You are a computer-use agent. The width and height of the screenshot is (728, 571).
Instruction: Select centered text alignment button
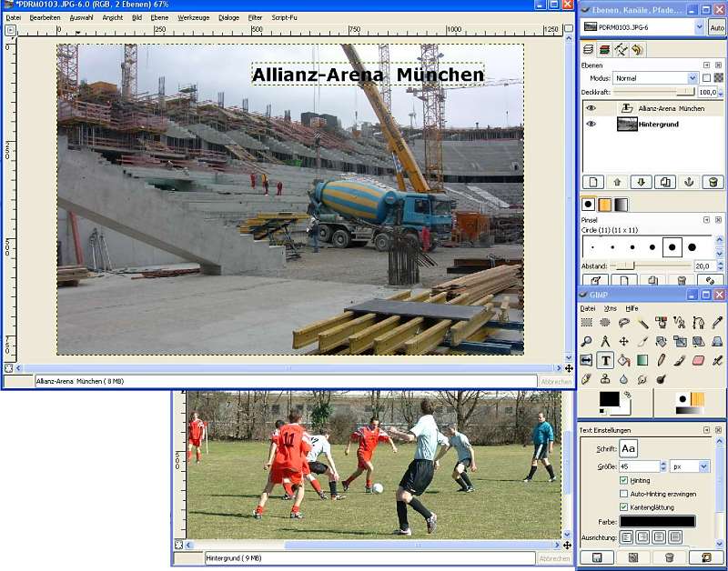659,537
